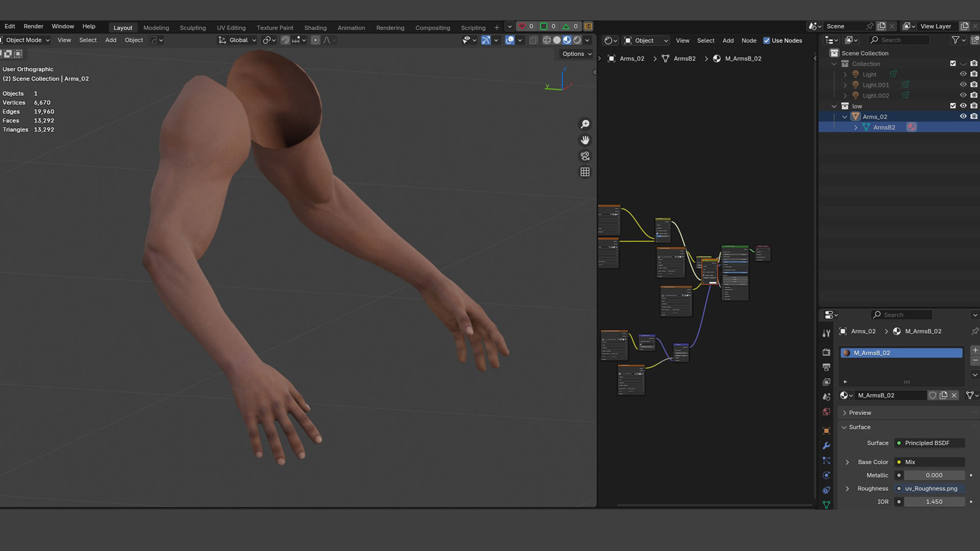This screenshot has height=551, width=980.
Task: Hide Light.001 with its eye icon
Action: 963,85
